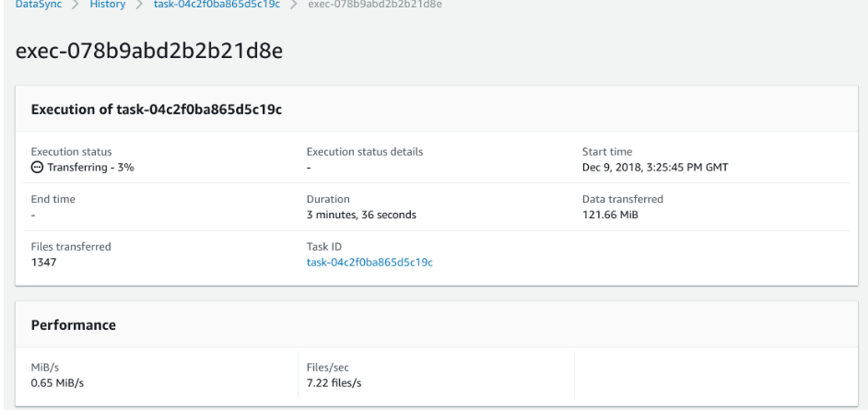
Task: Go to History breadcrumb
Action: coord(108,5)
